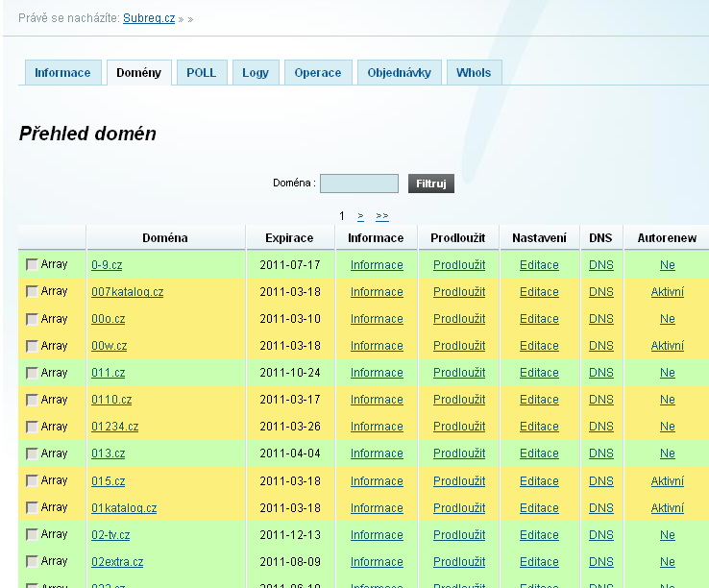
Task: Toggle the checkbox beside 015.cz
Action: pyautogui.click(x=33, y=480)
